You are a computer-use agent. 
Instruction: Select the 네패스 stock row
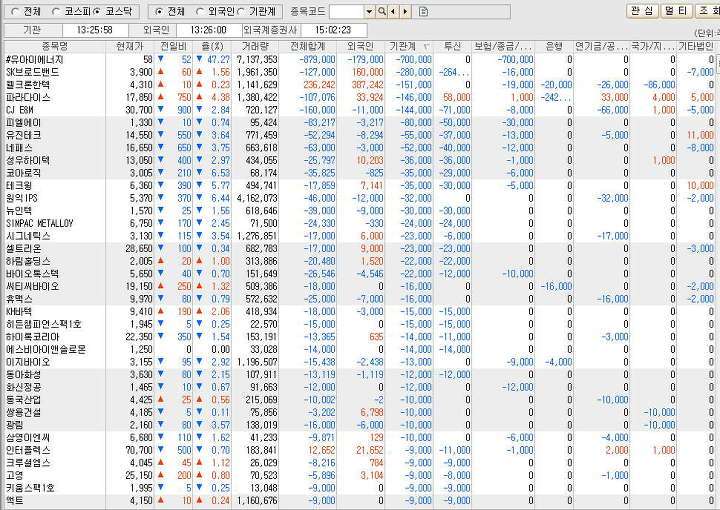coord(360,148)
